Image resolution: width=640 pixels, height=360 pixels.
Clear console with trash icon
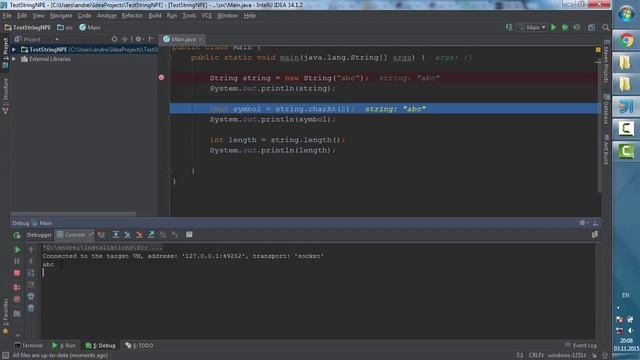(x=31, y=308)
